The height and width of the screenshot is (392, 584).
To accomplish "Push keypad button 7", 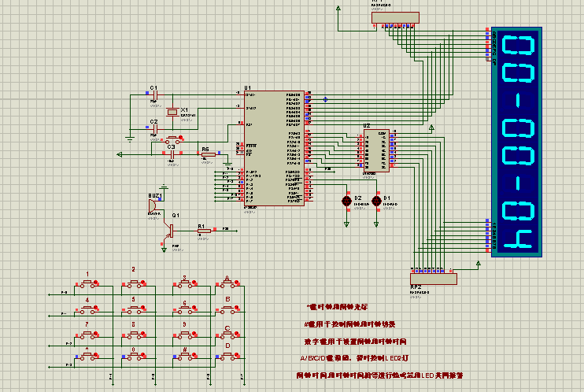I will tap(87, 335).
